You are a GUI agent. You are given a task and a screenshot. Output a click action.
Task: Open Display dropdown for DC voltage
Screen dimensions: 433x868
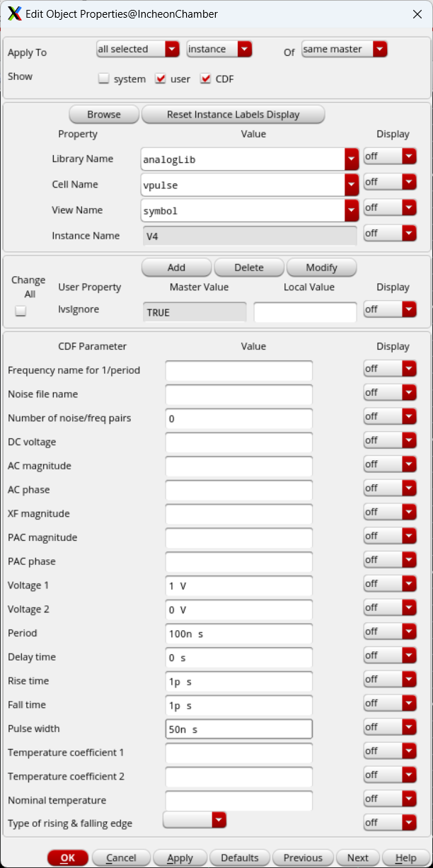(390, 440)
